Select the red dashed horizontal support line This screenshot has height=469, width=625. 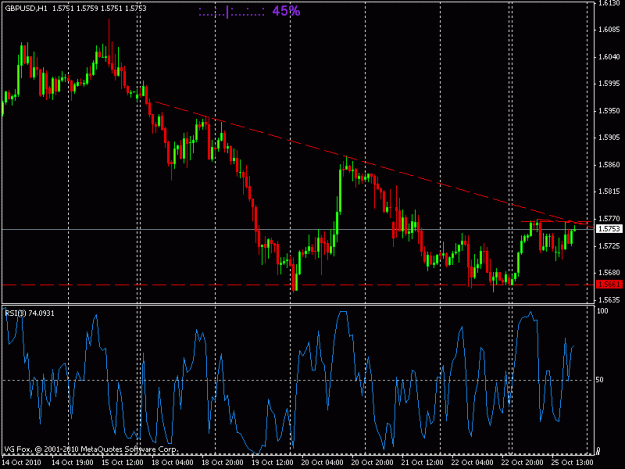[298, 285]
